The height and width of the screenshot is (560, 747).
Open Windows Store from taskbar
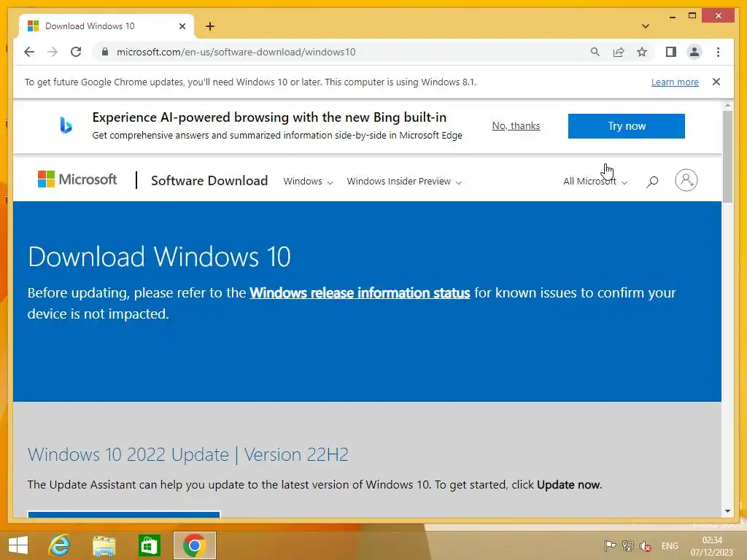[x=149, y=545]
